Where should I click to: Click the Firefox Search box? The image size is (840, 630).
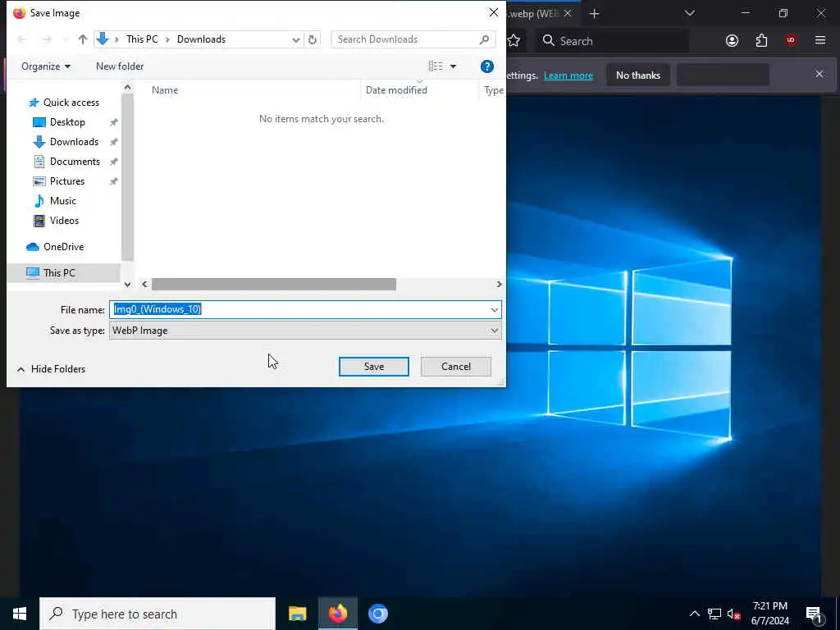click(614, 41)
